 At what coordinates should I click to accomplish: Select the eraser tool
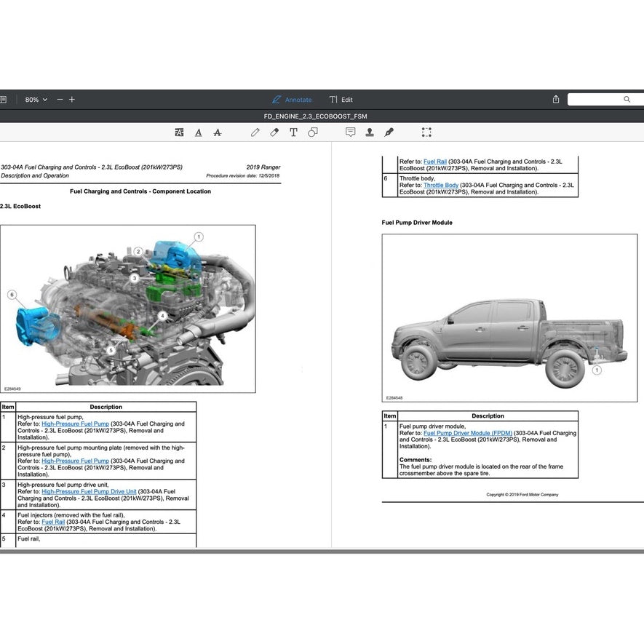pyautogui.click(x=274, y=132)
